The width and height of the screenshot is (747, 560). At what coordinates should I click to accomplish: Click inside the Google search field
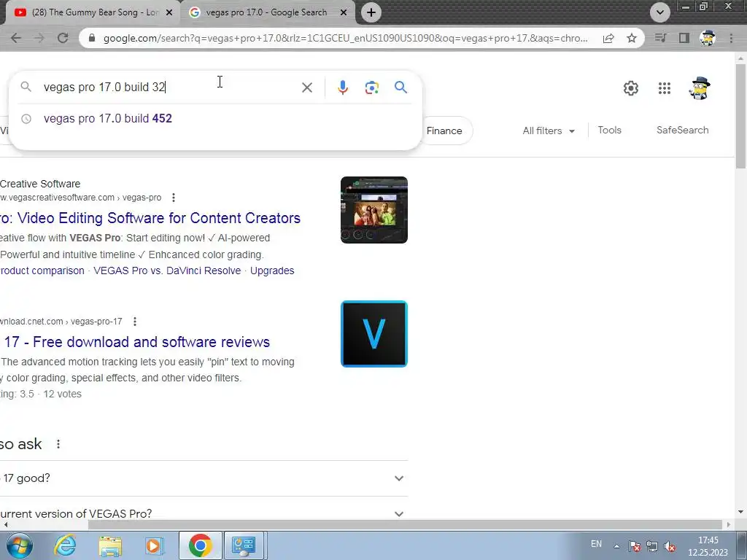pos(167,87)
